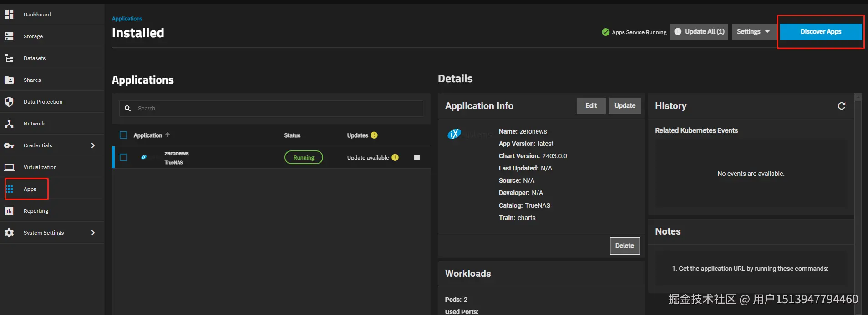868x315 pixels.
Task: Click the Notes instruction text
Action: [750, 269]
